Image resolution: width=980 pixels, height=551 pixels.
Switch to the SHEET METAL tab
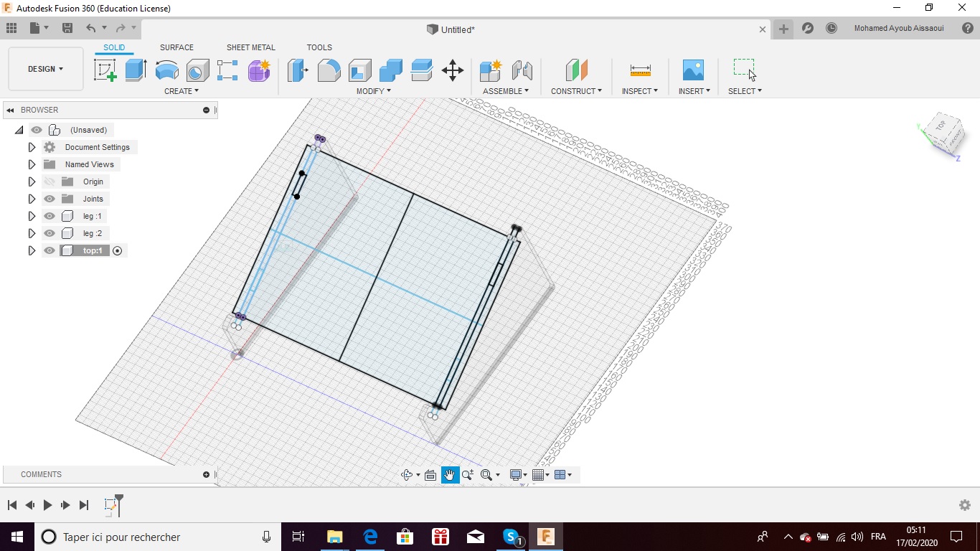click(x=251, y=47)
